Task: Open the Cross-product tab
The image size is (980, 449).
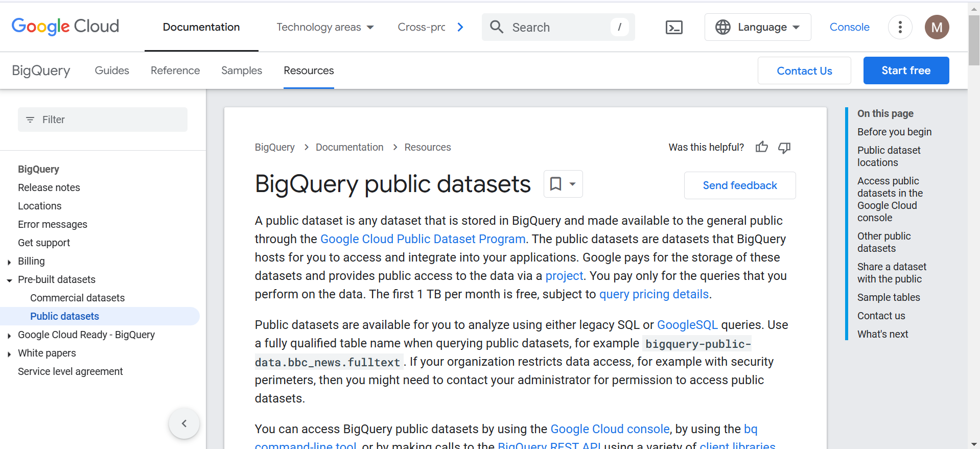Action: pos(422,27)
